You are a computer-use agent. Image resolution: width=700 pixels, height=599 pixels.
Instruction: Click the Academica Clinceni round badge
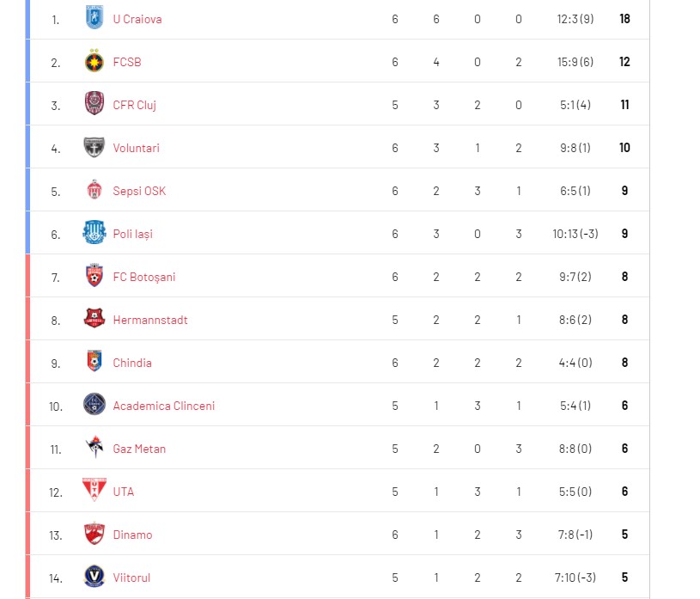(94, 406)
